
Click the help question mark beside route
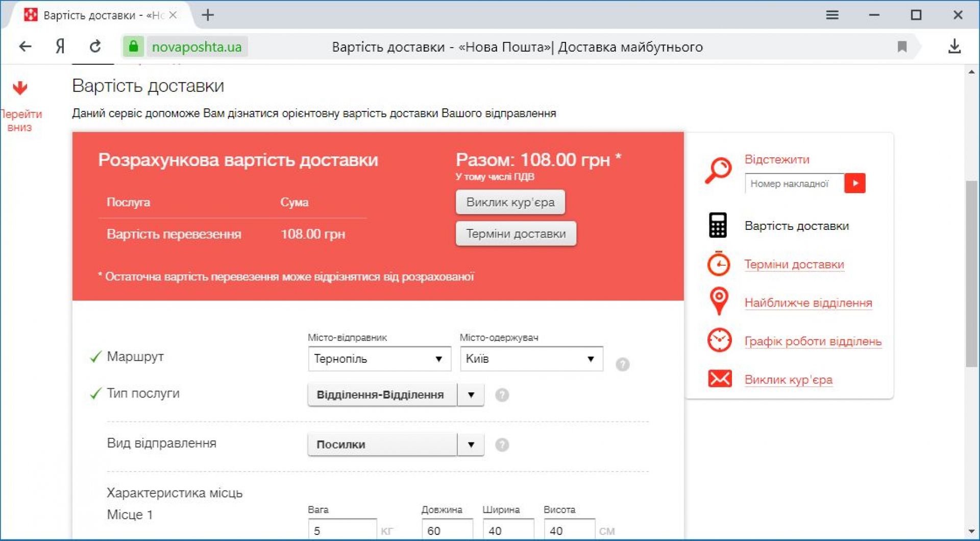point(622,364)
